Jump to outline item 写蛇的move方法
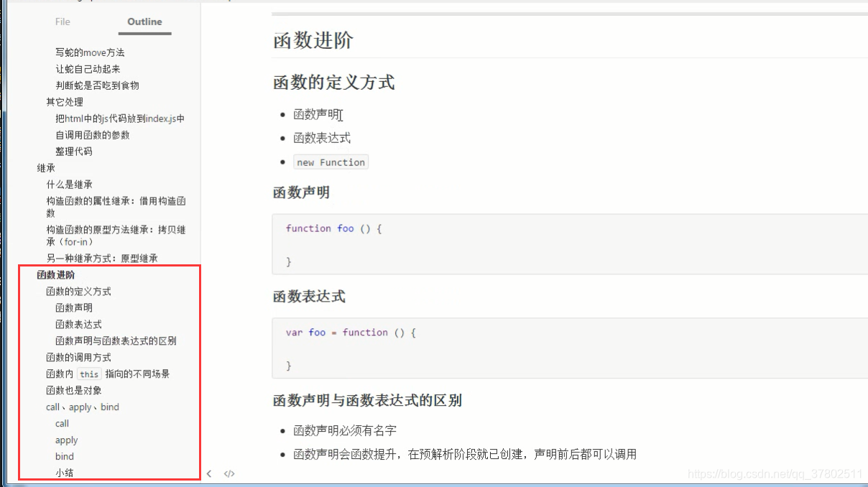The image size is (868, 487). pyautogui.click(x=91, y=52)
